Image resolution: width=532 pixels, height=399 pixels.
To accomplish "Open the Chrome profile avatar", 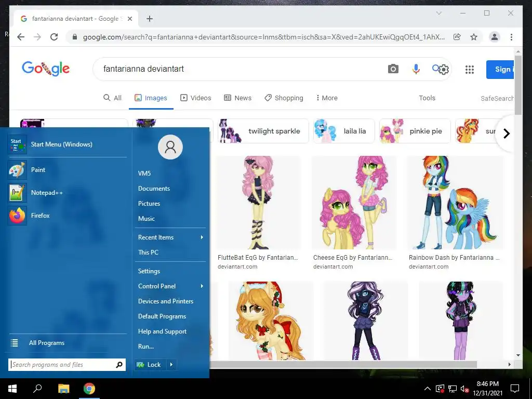I will pos(495,37).
